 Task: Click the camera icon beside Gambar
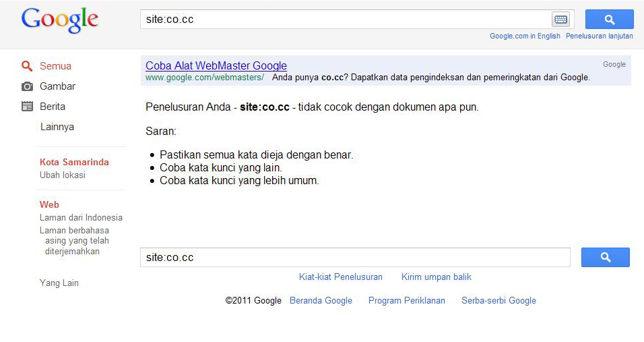[x=27, y=86]
